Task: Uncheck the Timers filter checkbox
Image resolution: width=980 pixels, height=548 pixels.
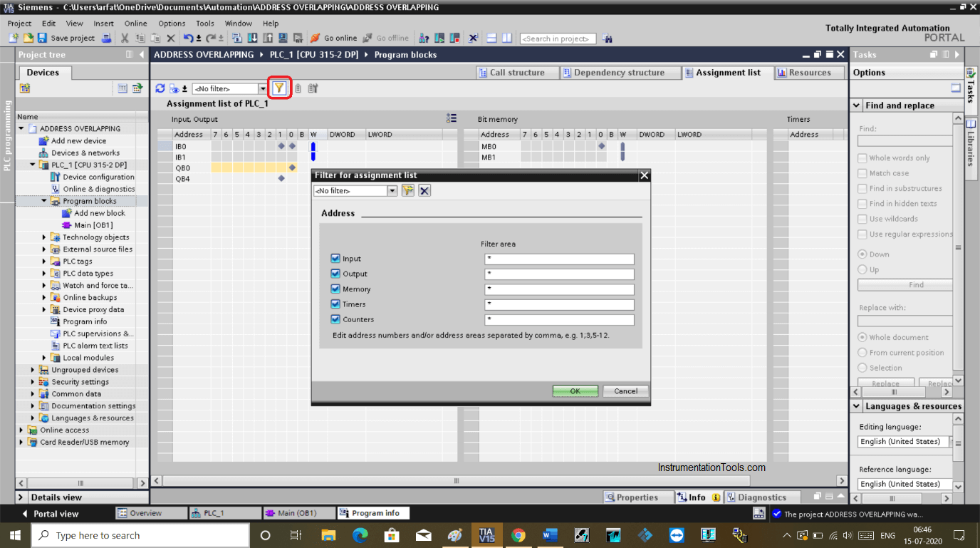Action: click(x=335, y=304)
